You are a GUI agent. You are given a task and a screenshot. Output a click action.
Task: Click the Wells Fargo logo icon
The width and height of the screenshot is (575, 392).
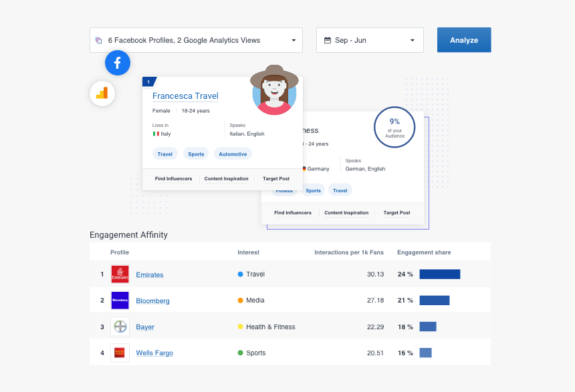pos(120,353)
